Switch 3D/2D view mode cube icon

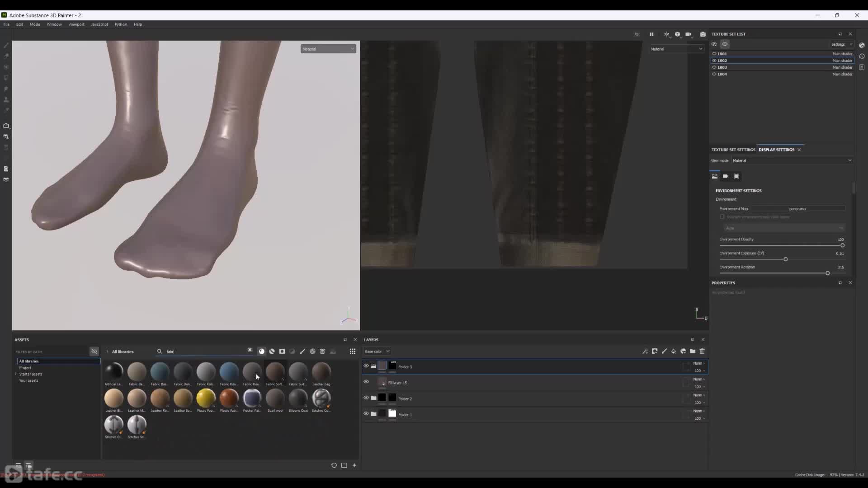coord(677,34)
